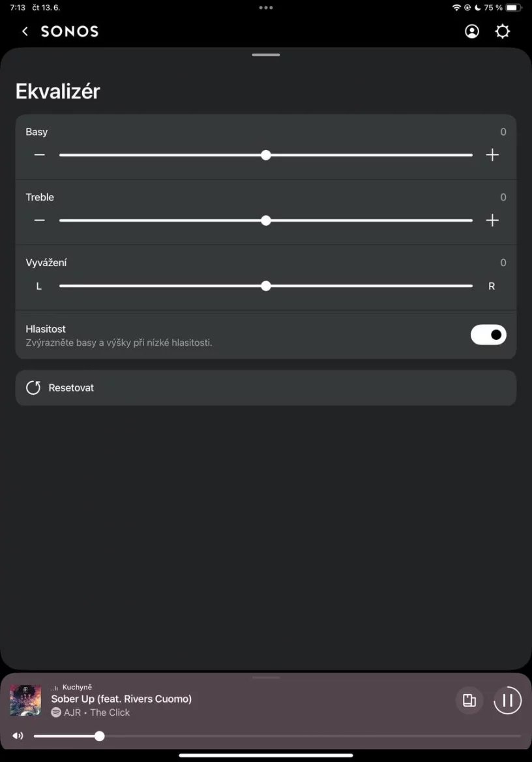Click the Treble slider knob

(266, 221)
